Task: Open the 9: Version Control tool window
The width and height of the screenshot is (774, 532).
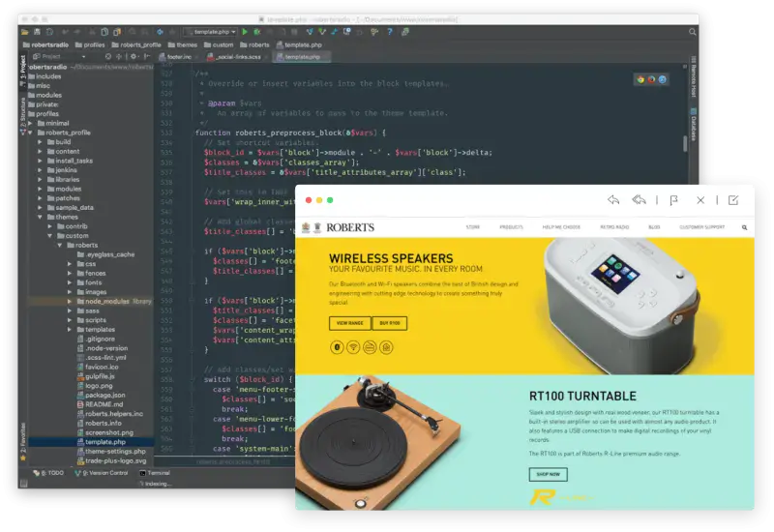Action: pos(102,473)
